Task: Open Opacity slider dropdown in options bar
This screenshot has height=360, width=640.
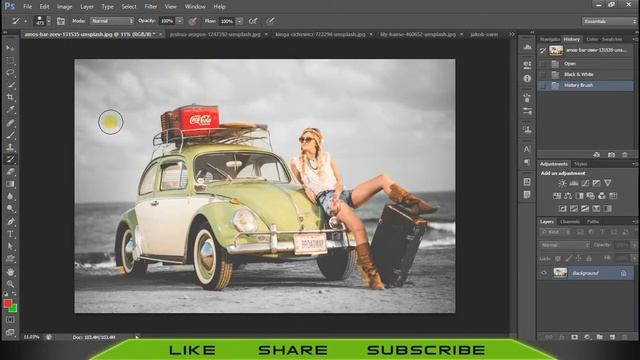Action: click(180, 21)
